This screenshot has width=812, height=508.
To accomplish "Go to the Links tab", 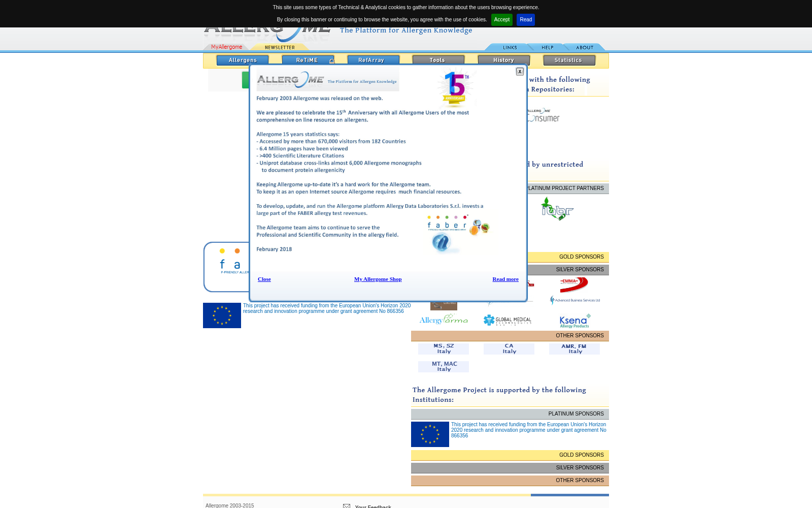I will click(510, 47).
